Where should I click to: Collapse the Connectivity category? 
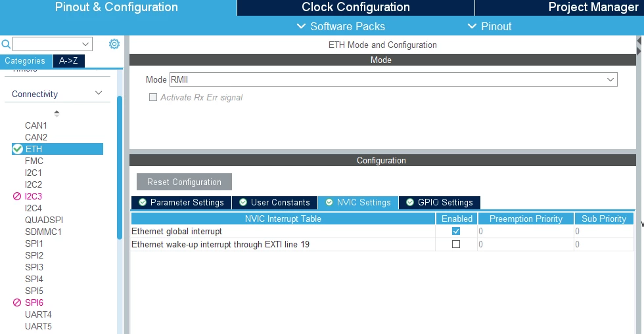[99, 93]
